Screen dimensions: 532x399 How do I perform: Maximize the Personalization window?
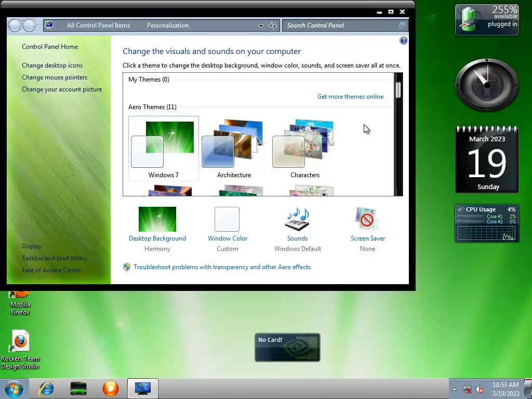coord(391,12)
